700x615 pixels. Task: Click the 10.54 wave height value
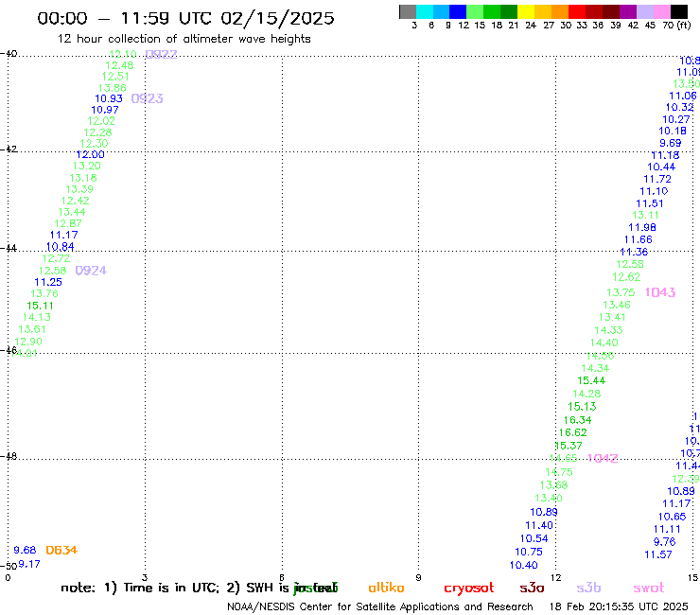tap(534, 538)
